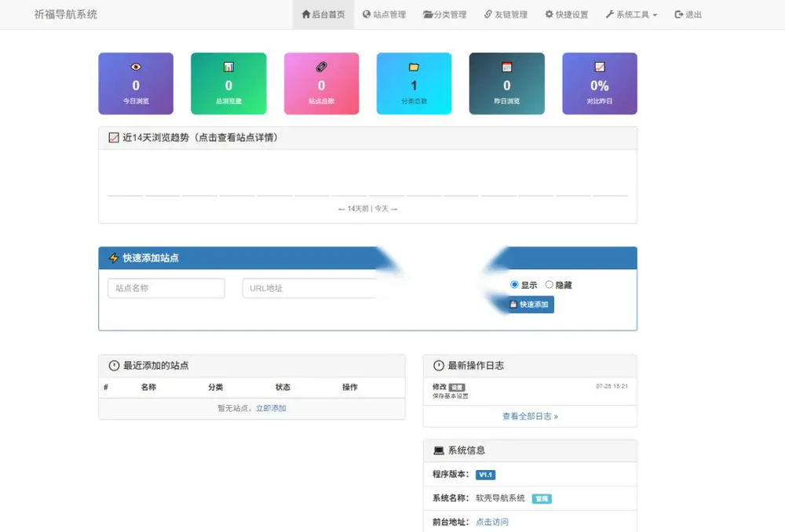Click the clock icon beside 最近添加的站点
The width and height of the screenshot is (785, 532).
pos(114,366)
